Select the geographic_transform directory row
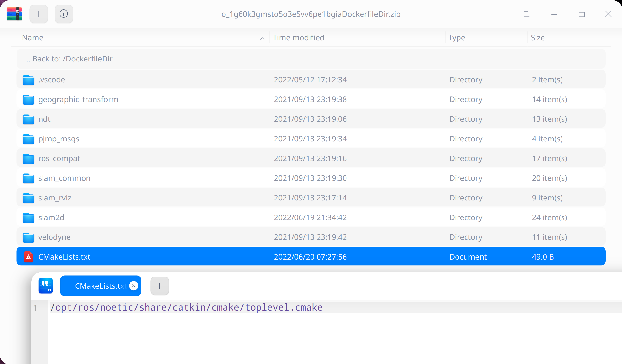This screenshot has width=622, height=364. point(311,99)
